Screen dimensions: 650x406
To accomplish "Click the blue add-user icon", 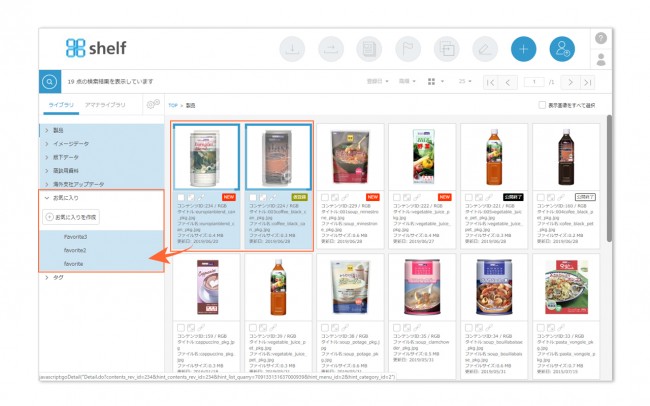I will tap(562, 49).
